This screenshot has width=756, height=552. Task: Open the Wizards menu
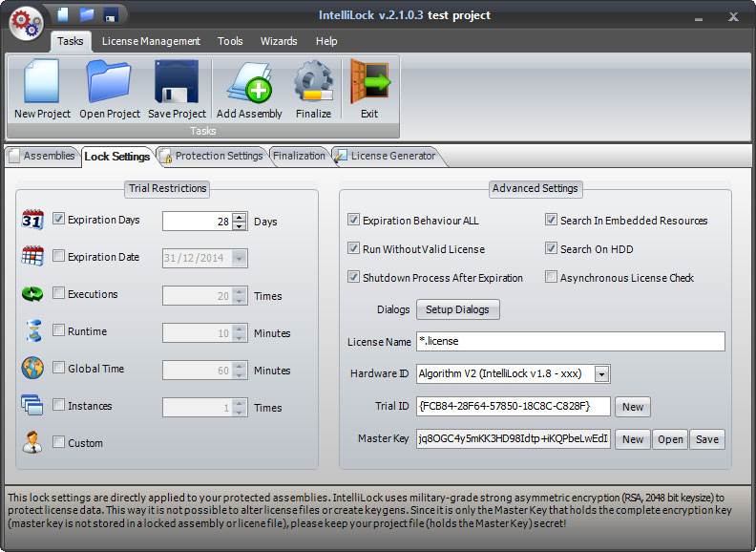279,41
